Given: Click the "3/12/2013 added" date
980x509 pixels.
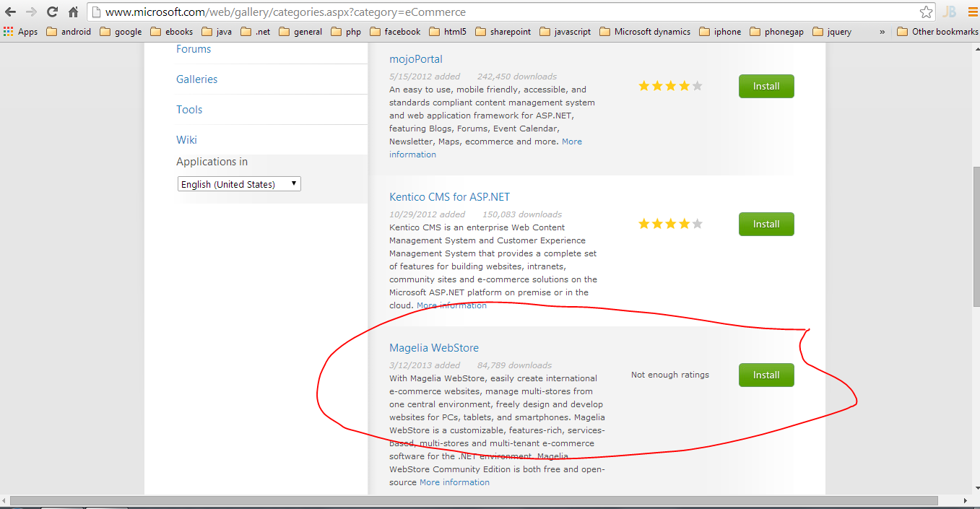Looking at the screenshot, I should tap(425, 365).
